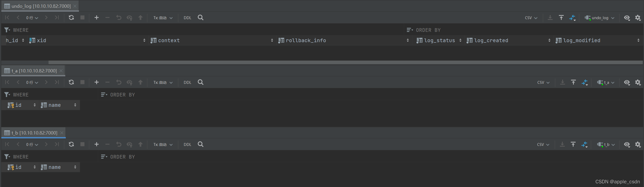Viewport: 644px width, 187px height.
Task: Reload the t_a table data
Action: click(71, 82)
